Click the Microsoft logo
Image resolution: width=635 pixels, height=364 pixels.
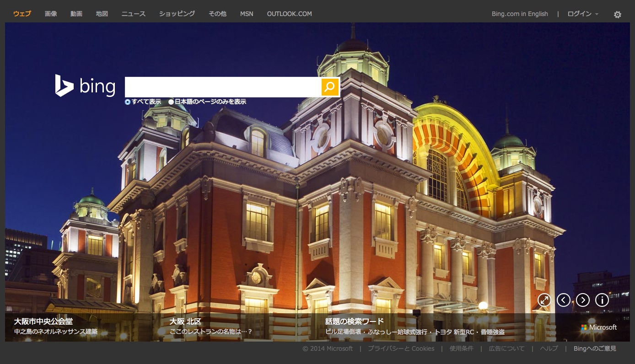coord(599,327)
